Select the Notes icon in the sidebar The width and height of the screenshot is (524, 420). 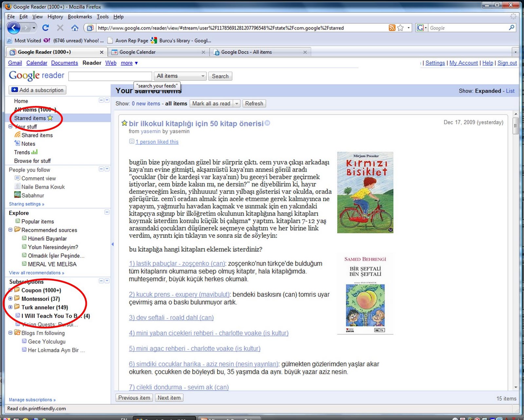coord(17,143)
